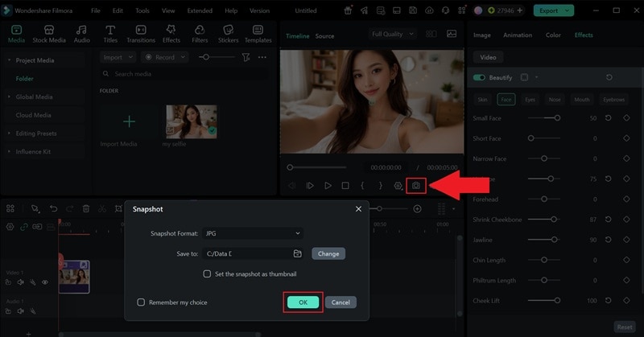Image resolution: width=644 pixels, height=337 pixels.
Task: Open the Templates tab
Action: pyautogui.click(x=258, y=34)
